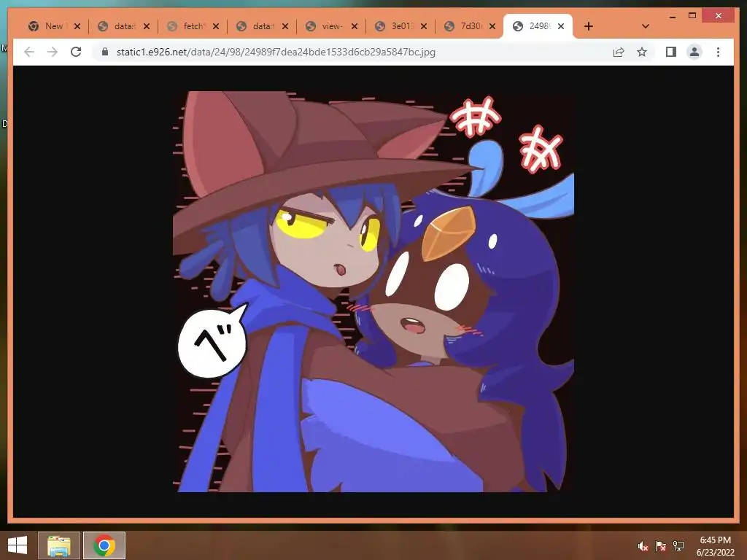Open Chrome three-dot menu
This screenshot has height=560, width=747.
tap(718, 52)
